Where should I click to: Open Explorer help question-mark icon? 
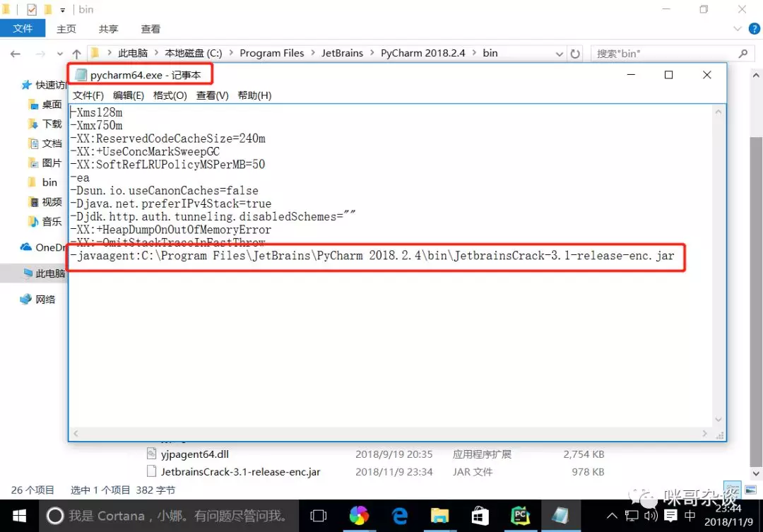755,29
